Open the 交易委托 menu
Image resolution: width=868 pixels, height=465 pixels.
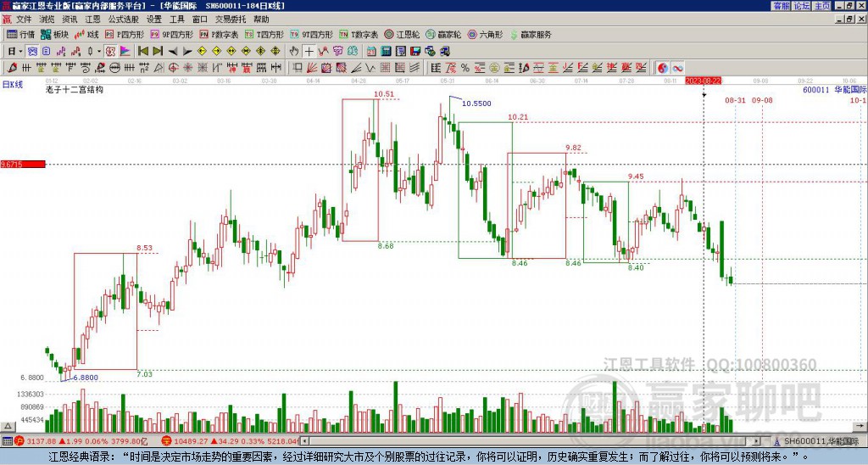[231, 20]
